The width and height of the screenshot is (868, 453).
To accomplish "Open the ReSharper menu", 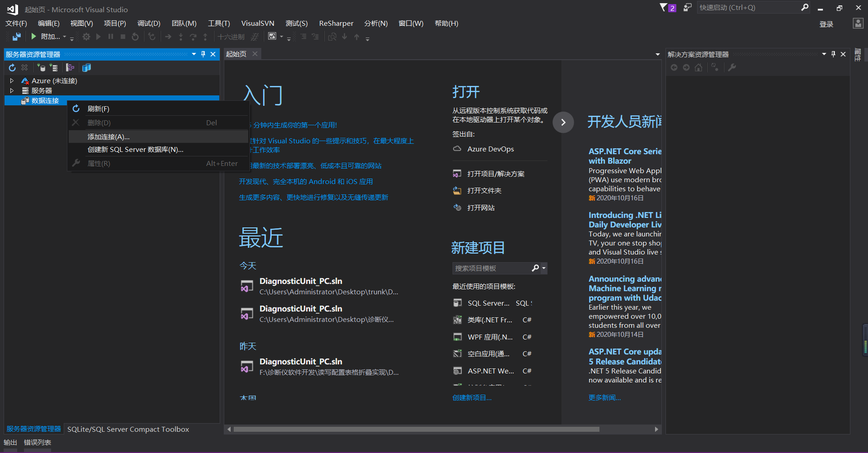I will tap(336, 24).
